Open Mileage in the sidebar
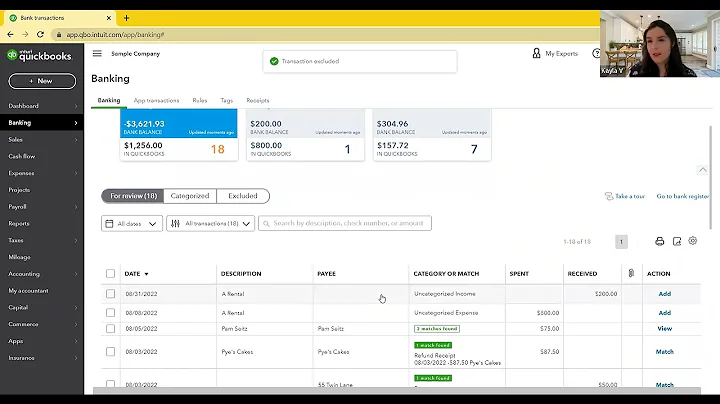The image size is (720, 404). 19,257
